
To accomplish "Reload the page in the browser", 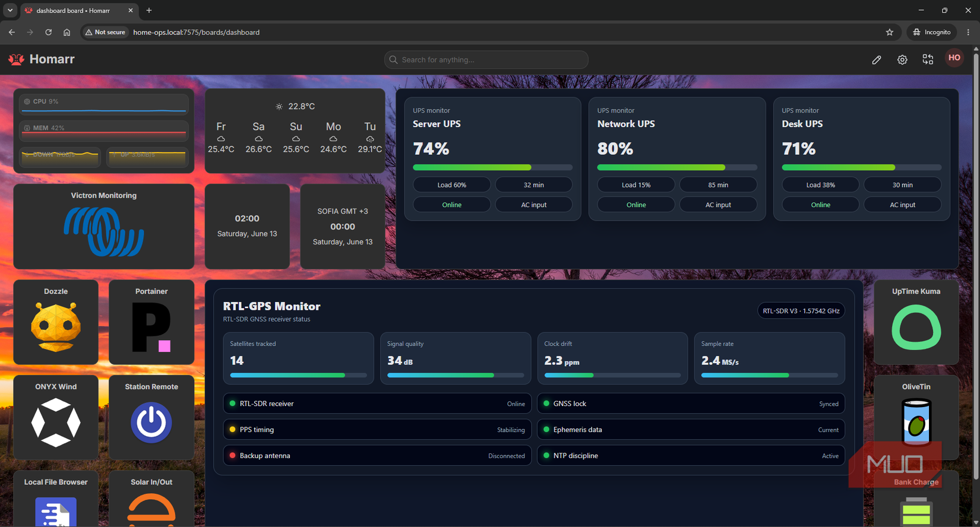I will pyautogui.click(x=48, y=32).
